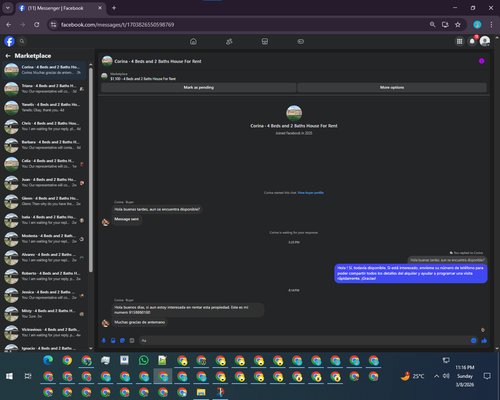
Task: Click the back arrow beside Marketplace
Action: coord(8,56)
